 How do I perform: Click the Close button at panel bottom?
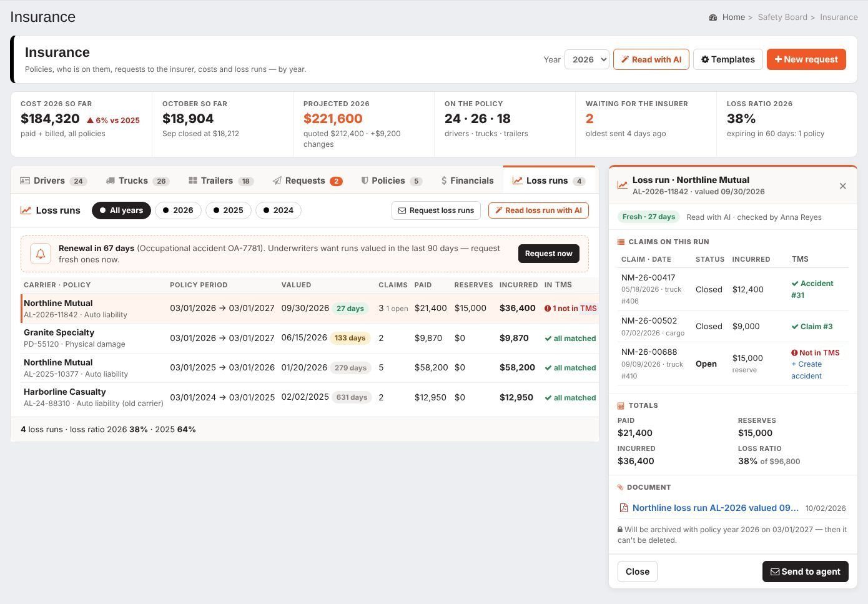(x=637, y=572)
